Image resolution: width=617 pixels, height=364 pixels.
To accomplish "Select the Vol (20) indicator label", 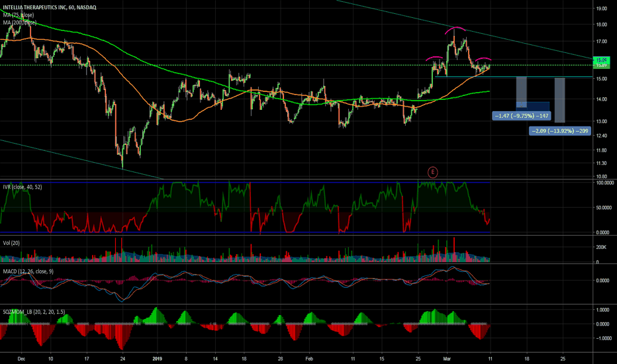I will pyautogui.click(x=11, y=243).
